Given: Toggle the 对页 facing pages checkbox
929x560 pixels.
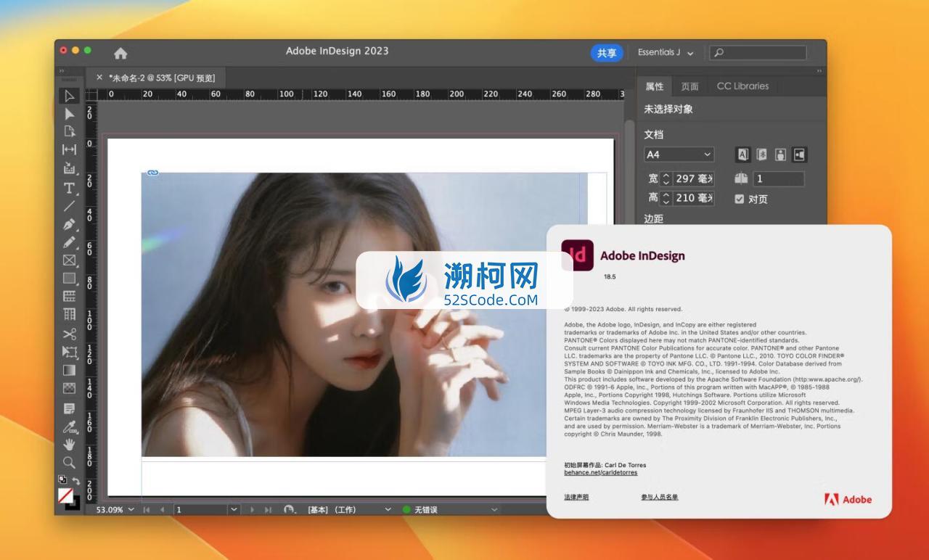Looking at the screenshot, I should 739,199.
